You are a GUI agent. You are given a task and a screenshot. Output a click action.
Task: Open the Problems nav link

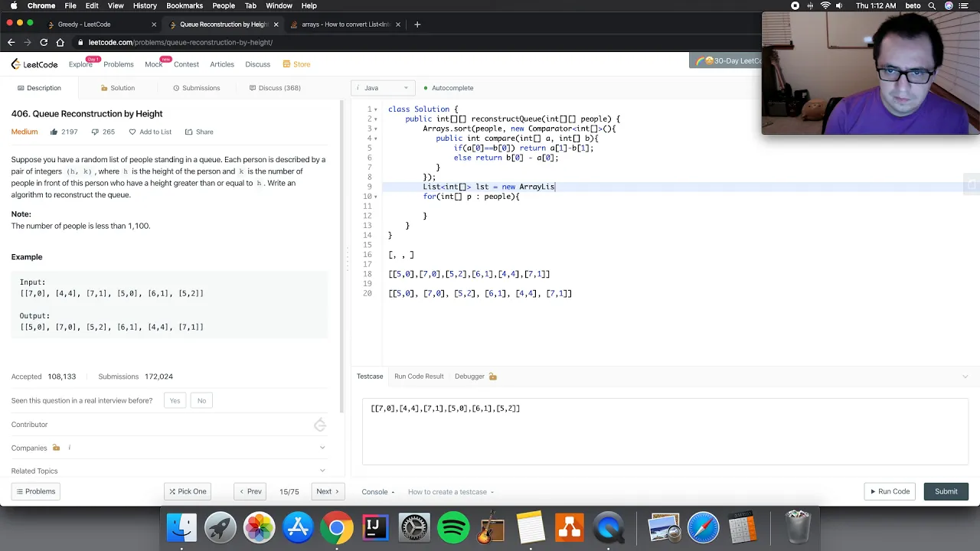click(x=119, y=64)
